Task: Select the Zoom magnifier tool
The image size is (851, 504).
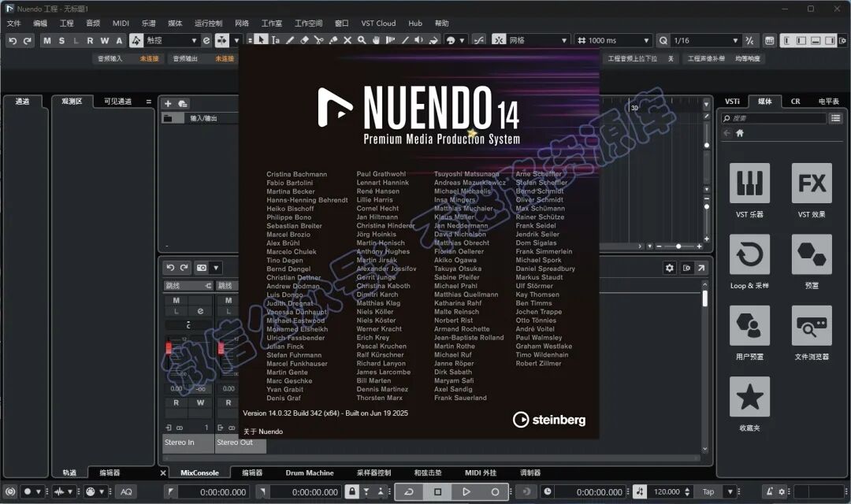Action: [x=362, y=40]
